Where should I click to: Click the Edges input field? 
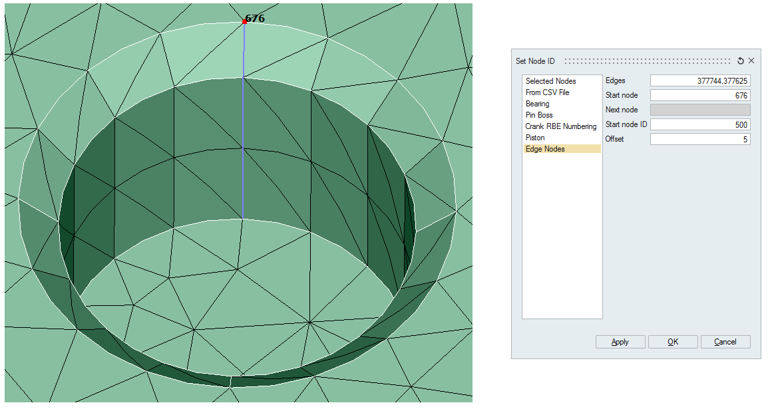[x=699, y=81]
